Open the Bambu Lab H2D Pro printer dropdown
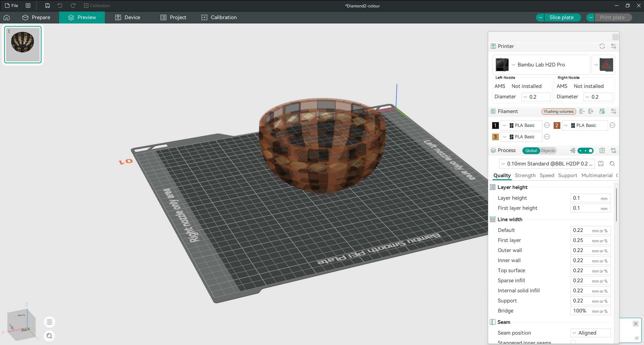 541,65
